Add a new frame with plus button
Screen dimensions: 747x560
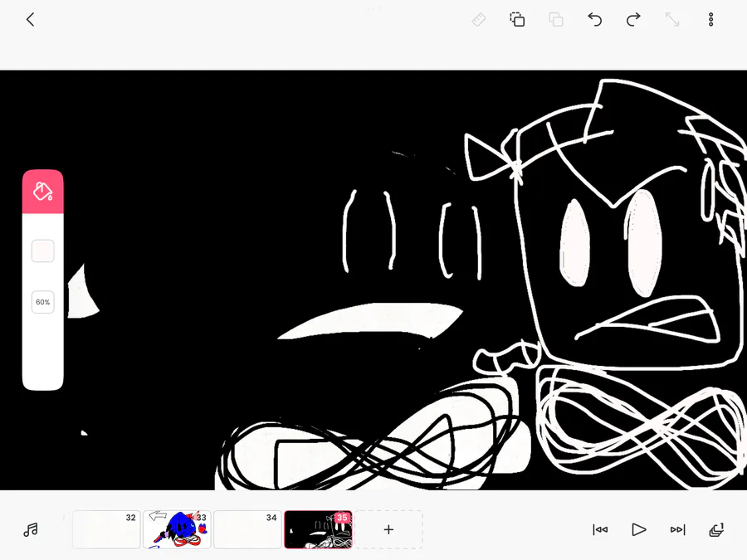coord(388,529)
